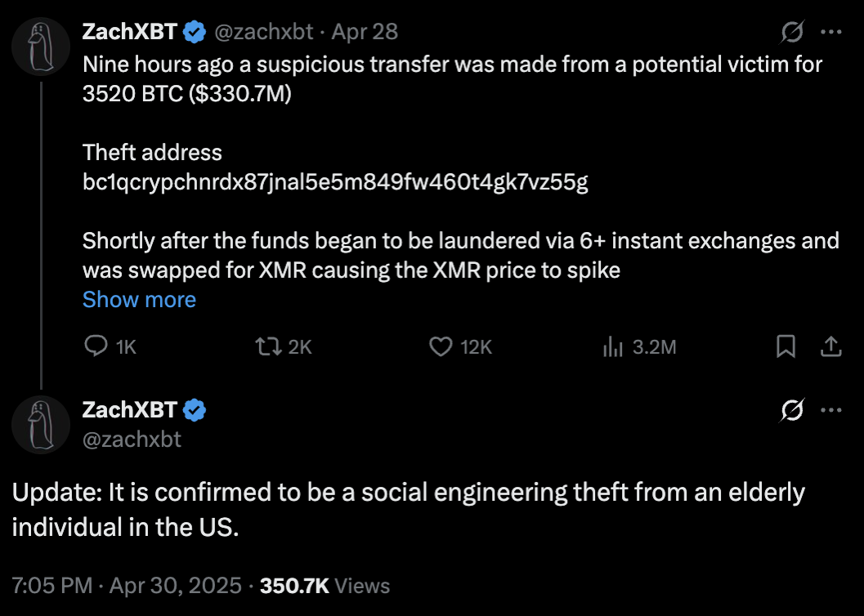This screenshot has width=864, height=616.
Task: Click @zachxbt handle below update tweet name
Action: (132, 439)
